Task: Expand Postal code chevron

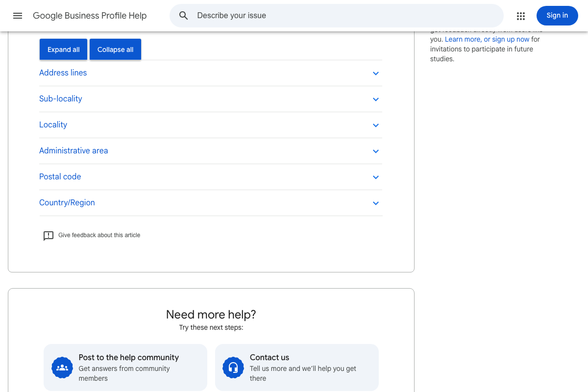Action: click(x=376, y=177)
